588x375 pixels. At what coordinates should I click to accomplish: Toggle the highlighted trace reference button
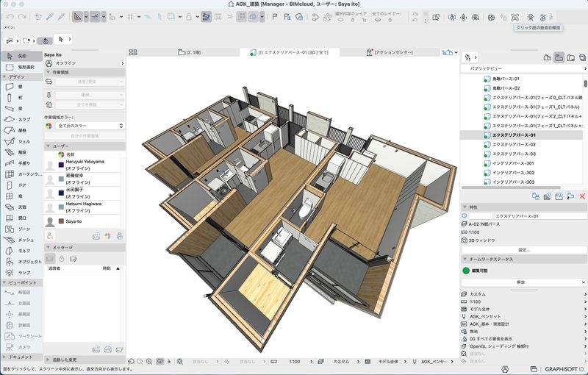206,17
